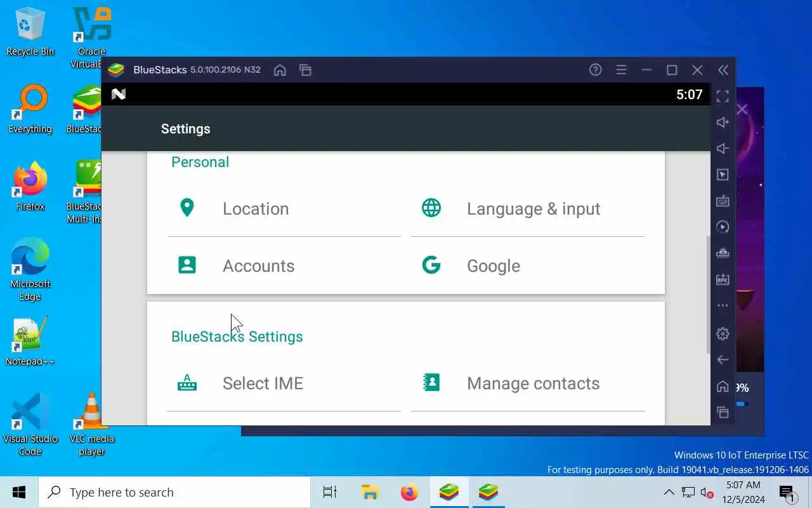The image size is (812, 508).
Task: Open BlueStacks Multi-Instance desktop shortcut
Action: click(x=84, y=192)
